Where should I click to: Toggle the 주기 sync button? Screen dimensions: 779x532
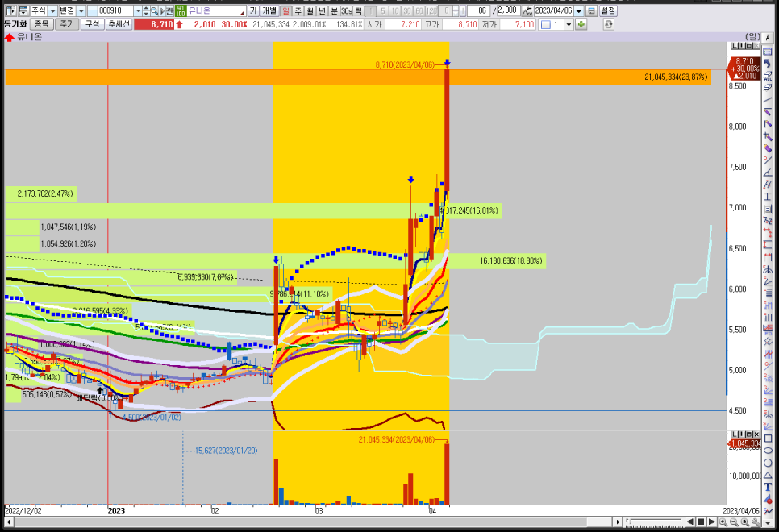click(67, 24)
